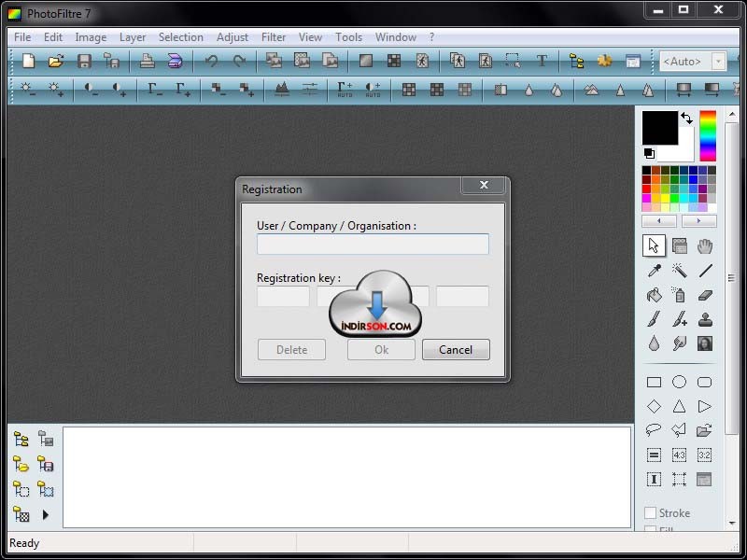
Task: Enable the Stroke checkbox
Action: pyautogui.click(x=650, y=512)
